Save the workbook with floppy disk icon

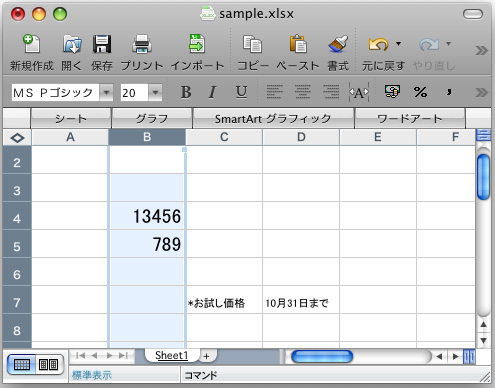(102, 44)
